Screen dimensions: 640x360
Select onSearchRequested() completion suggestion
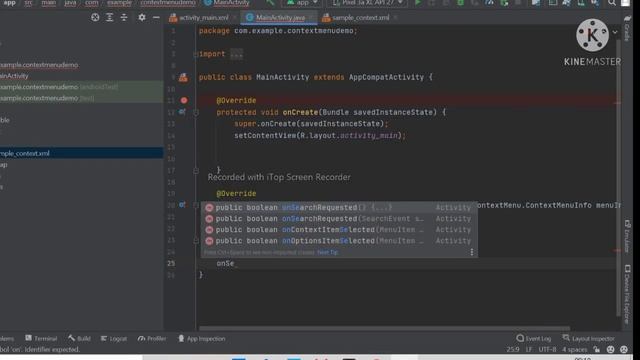(x=339, y=207)
